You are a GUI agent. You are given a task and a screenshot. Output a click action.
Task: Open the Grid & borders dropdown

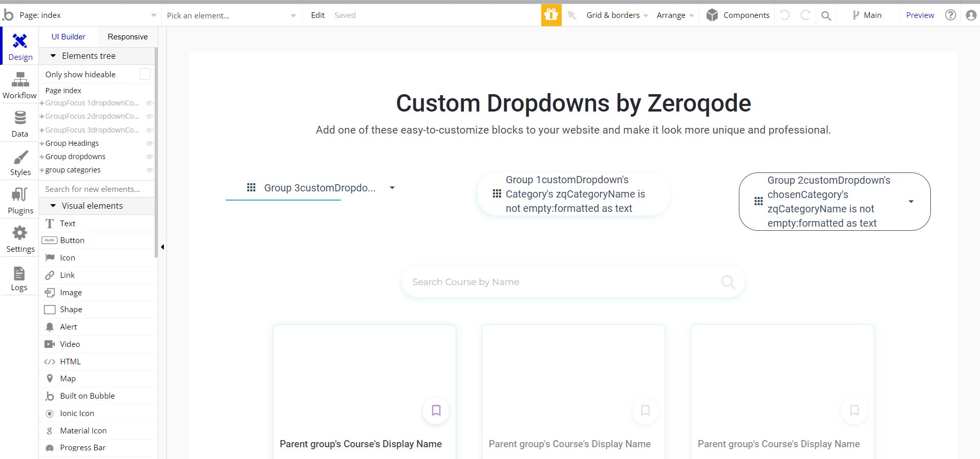pyautogui.click(x=617, y=15)
